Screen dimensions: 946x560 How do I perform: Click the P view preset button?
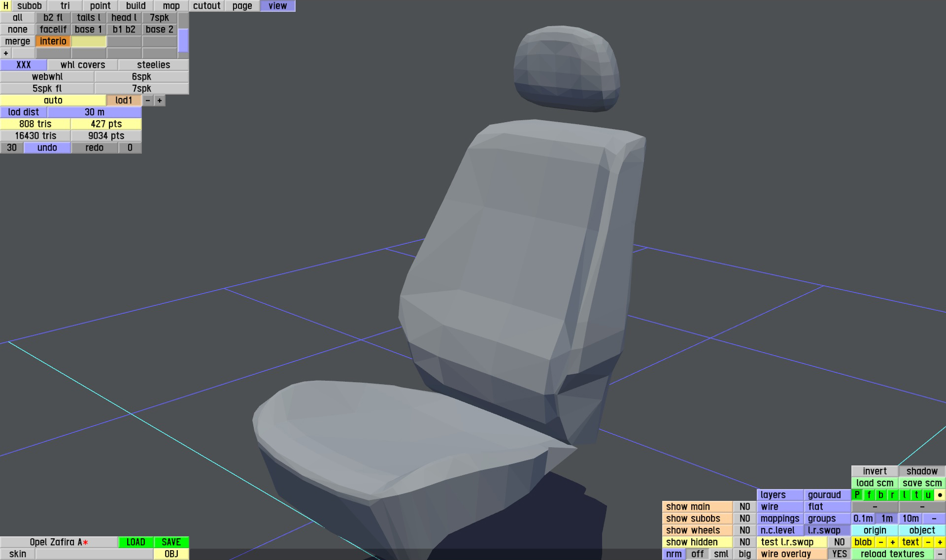click(857, 495)
